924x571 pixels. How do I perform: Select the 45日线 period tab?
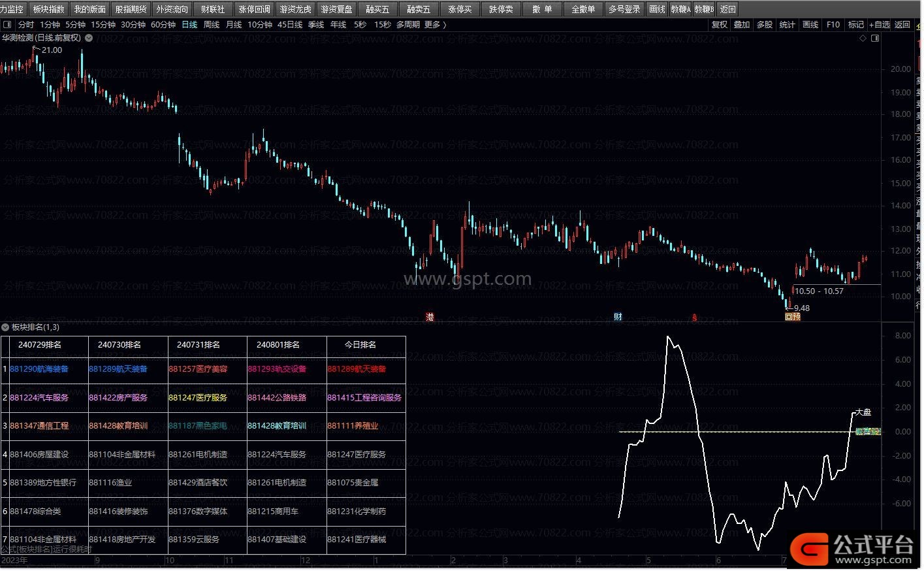coord(290,25)
